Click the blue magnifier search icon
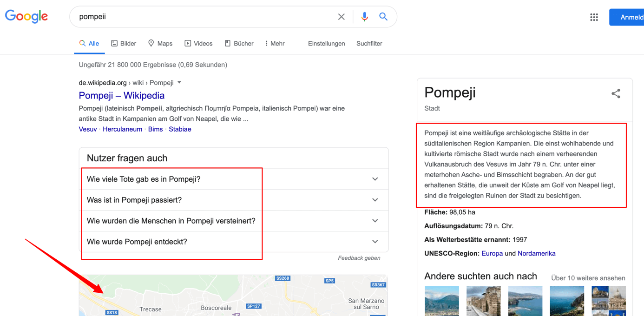The width and height of the screenshot is (644, 316). tap(383, 17)
